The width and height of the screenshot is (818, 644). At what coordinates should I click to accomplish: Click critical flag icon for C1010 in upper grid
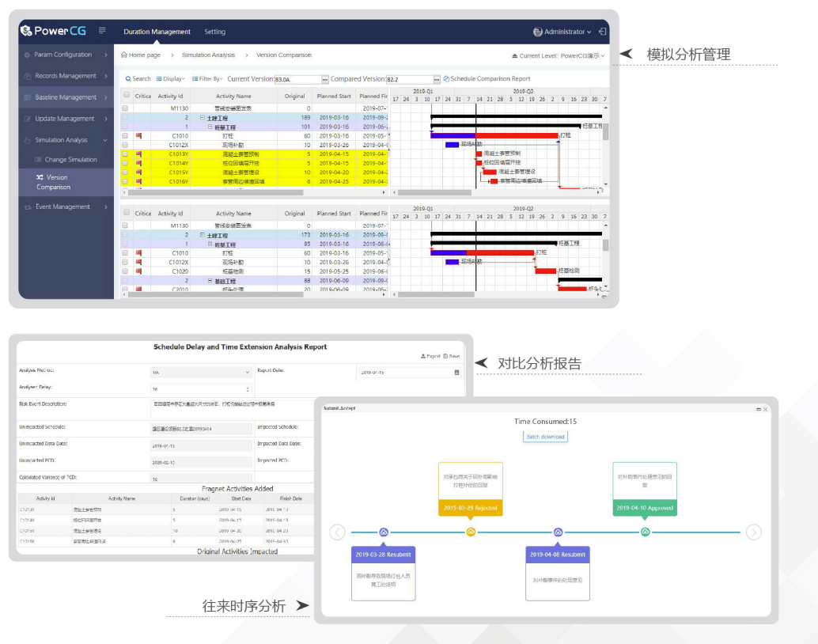coord(138,136)
